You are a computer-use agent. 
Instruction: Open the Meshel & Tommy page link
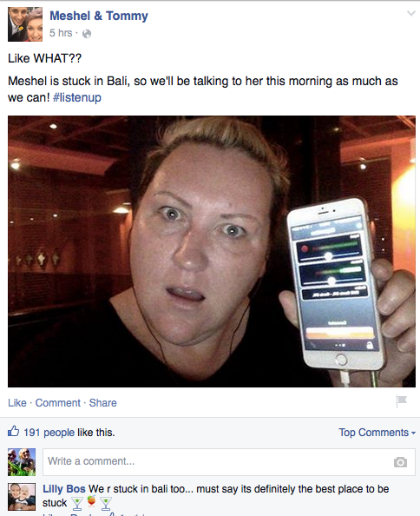point(99,16)
